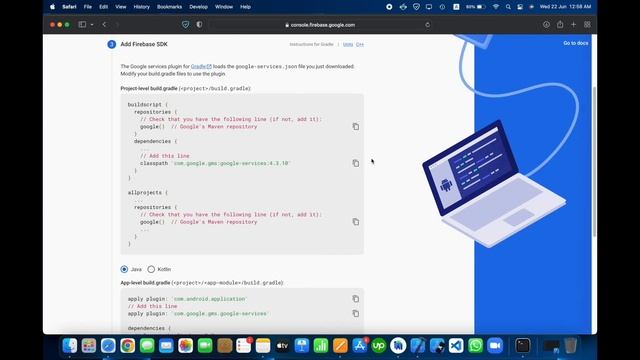Copy the allprojects google() repository line
This screenshot has width=640, height=360.
tap(356, 222)
